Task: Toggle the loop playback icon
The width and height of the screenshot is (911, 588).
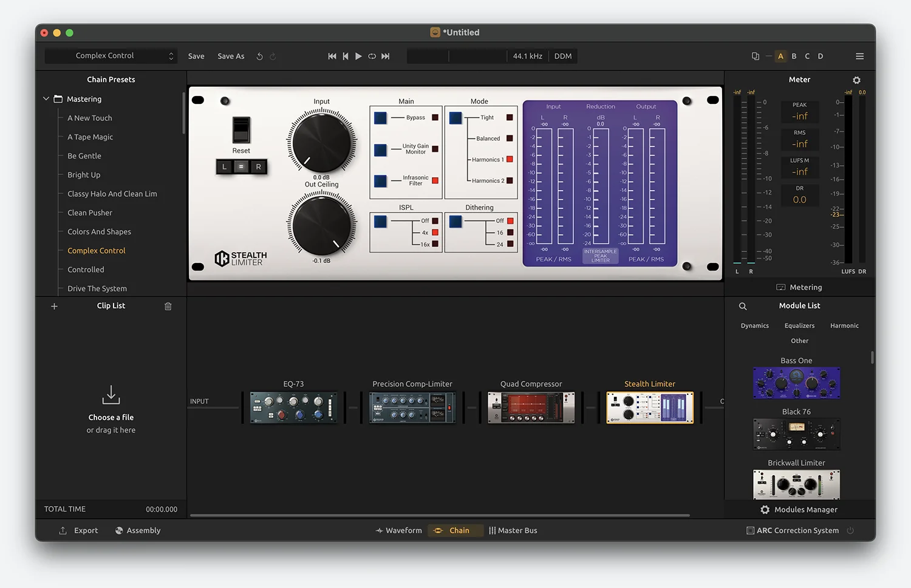Action: [372, 56]
